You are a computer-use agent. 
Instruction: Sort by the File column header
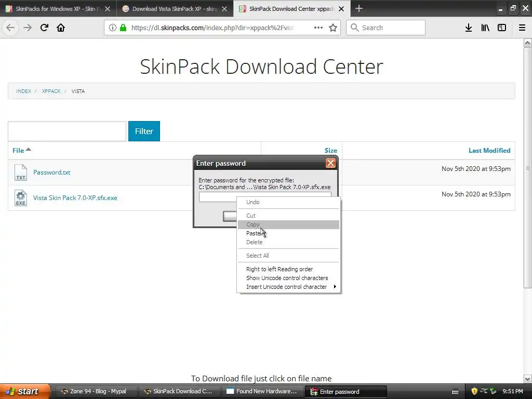pos(18,150)
